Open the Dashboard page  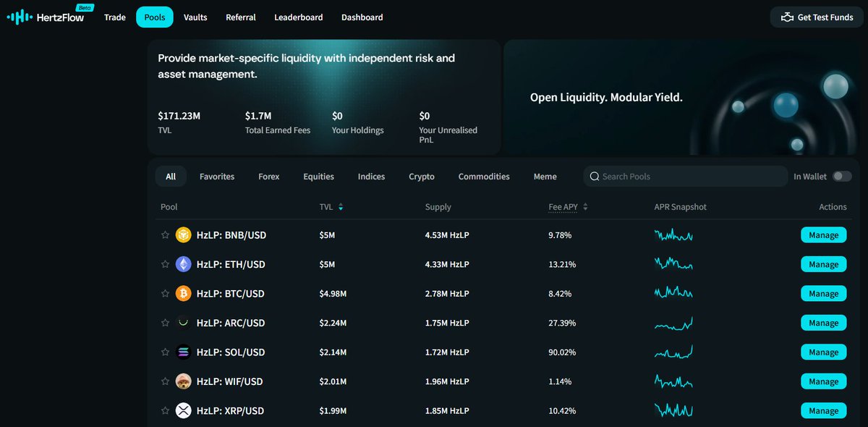coord(362,17)
